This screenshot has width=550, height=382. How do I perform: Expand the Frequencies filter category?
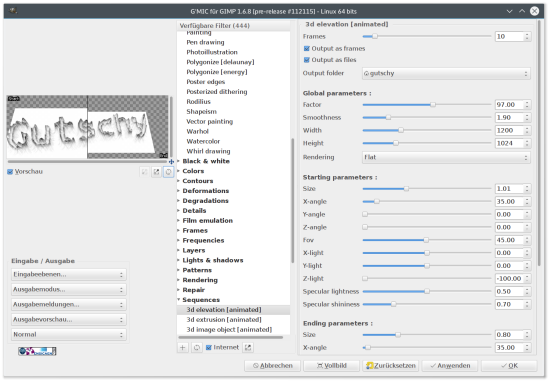coord(179,241)
